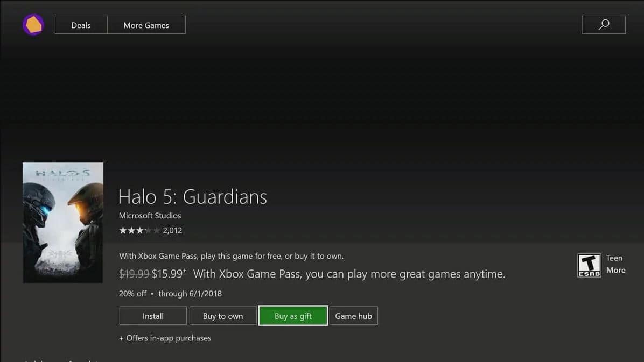The width and height of the screenshot is (644, 362).
Task: Select the green Buy as gift button
Action: coord(293,316)
